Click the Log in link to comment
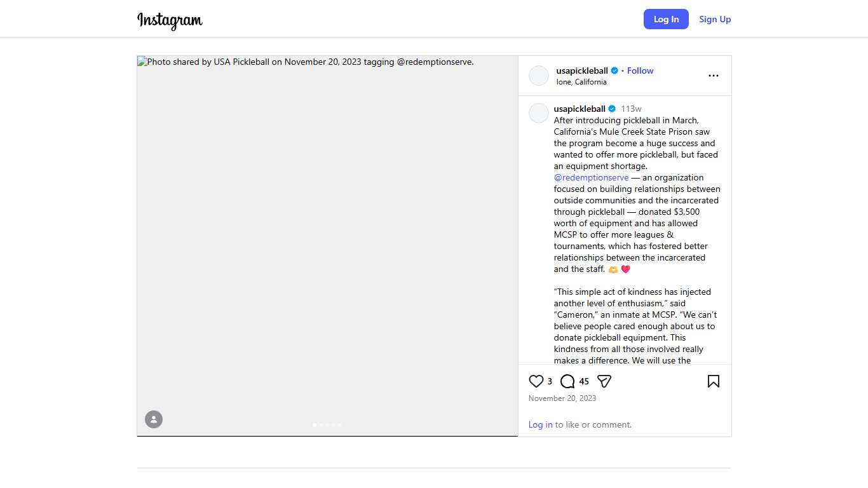 [x=540, y=424]
